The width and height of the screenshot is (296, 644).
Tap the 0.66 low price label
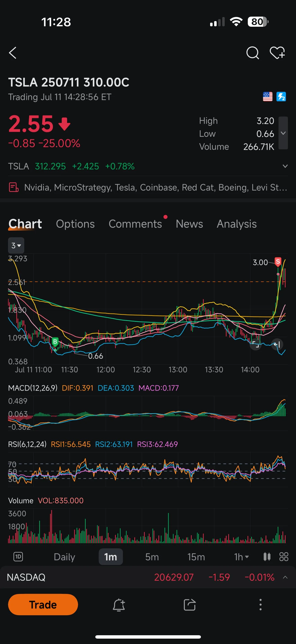[96, 356]
